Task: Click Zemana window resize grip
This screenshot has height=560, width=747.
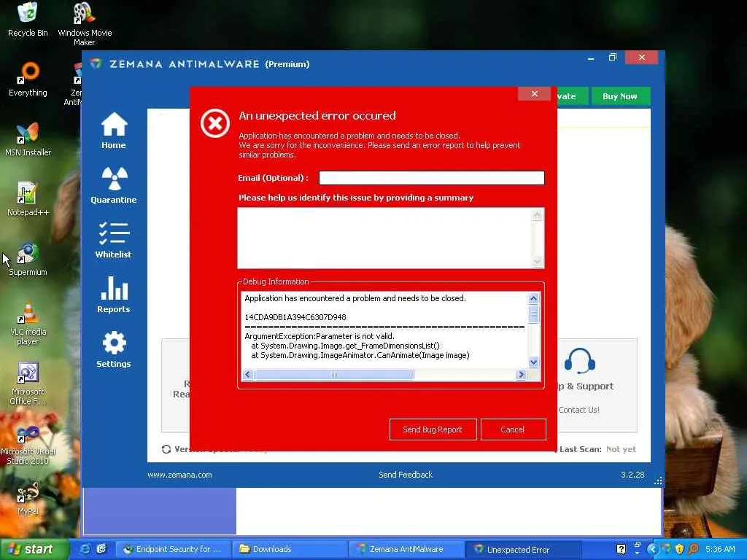Action: 659,481
